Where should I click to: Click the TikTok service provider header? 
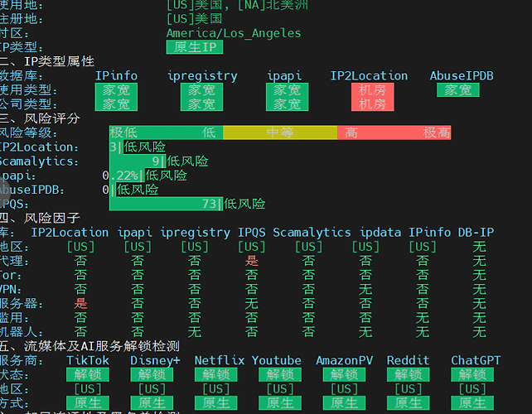point(88,360)
